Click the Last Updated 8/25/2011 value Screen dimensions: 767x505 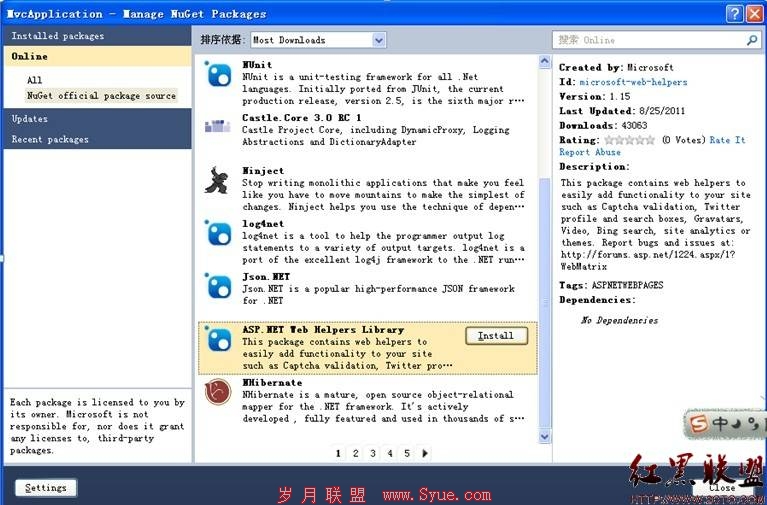[662, 111]
